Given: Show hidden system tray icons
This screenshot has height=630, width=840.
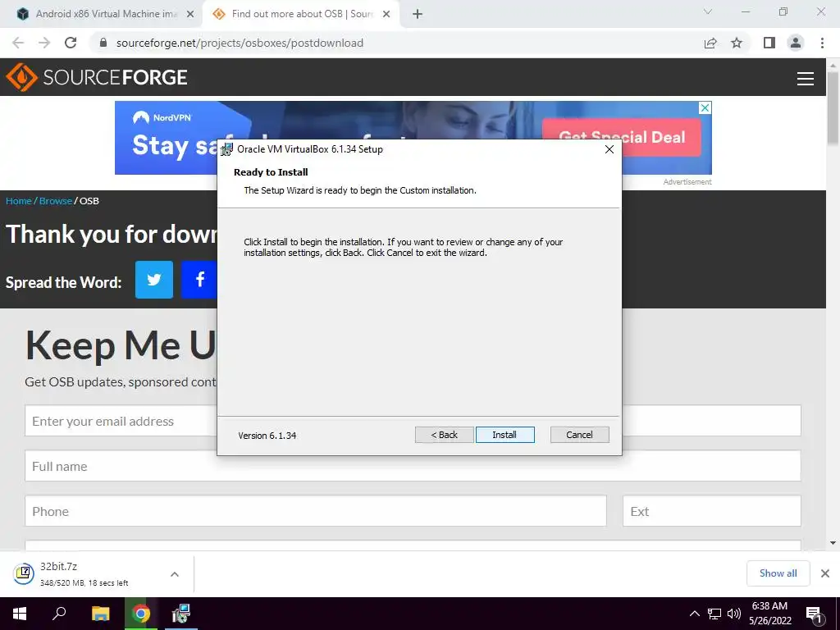Looking at the screenshot, I should point(694,614).
